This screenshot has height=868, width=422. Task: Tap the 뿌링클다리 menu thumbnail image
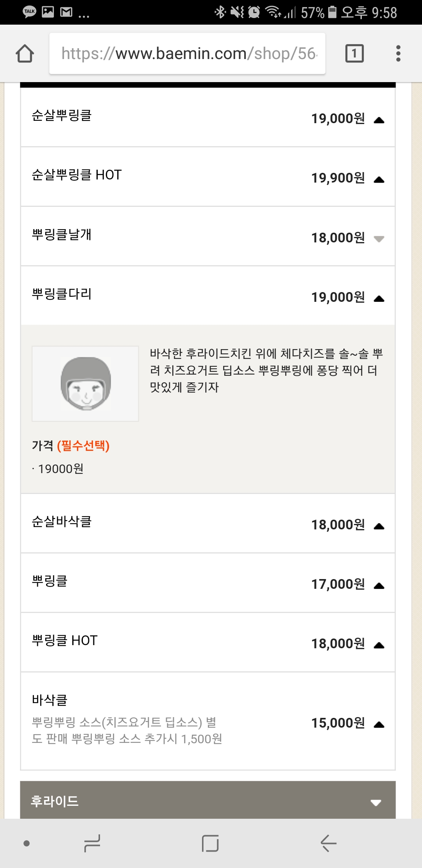coord(85,384)
